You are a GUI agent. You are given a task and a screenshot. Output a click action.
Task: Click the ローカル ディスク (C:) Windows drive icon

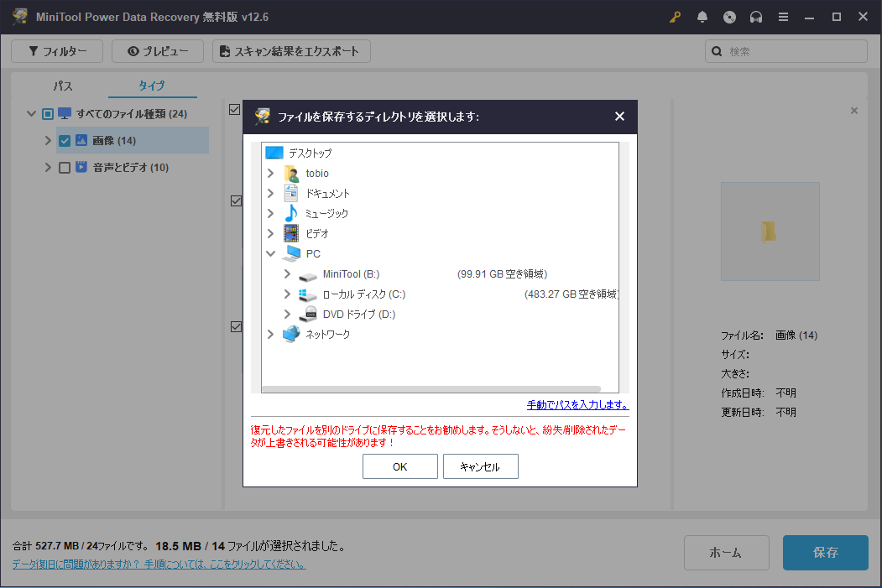(x=308, y=294)
